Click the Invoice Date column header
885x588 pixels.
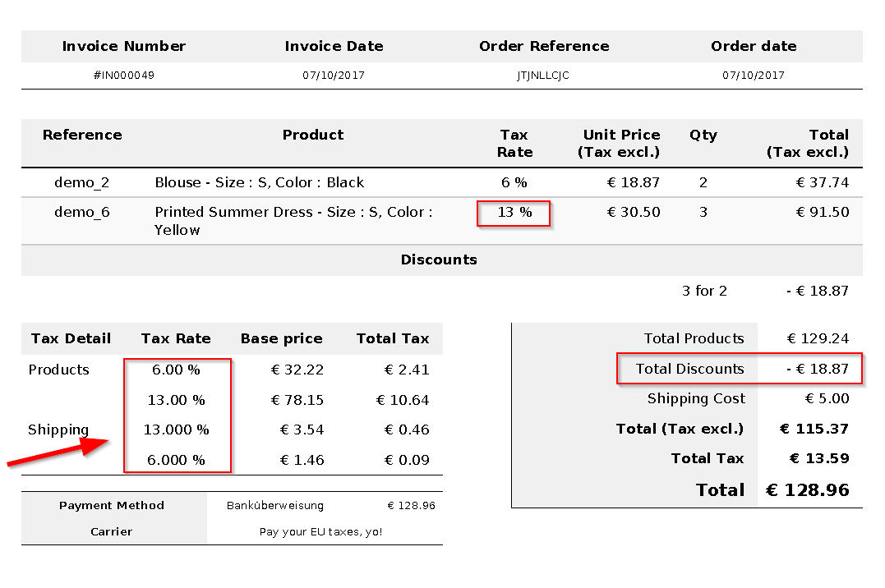[x=334, y=46]
